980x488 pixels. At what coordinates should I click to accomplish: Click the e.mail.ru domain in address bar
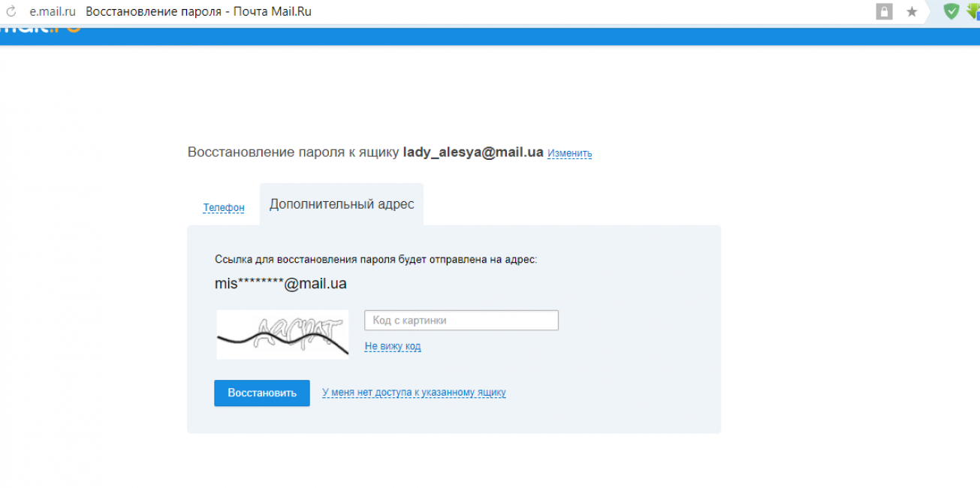[x=53, y=12]
